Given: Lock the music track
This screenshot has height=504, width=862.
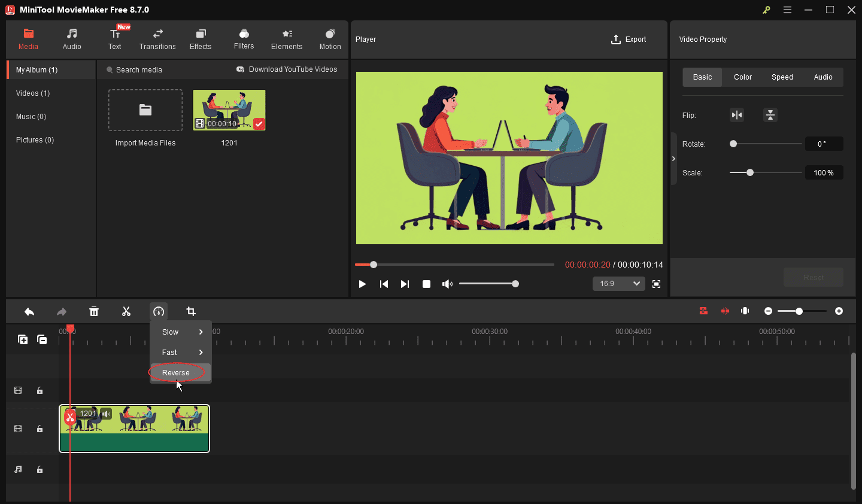Looking at the screenshot, I should click(40, 470).
